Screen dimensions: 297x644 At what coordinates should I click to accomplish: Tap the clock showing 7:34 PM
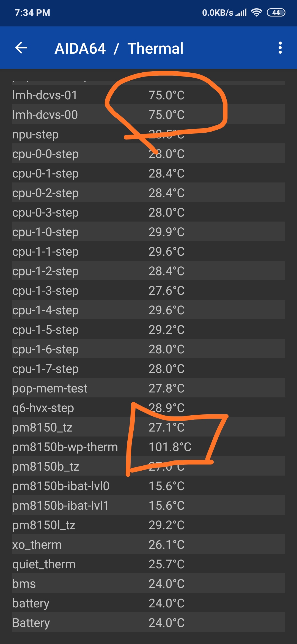coord(32,13)
